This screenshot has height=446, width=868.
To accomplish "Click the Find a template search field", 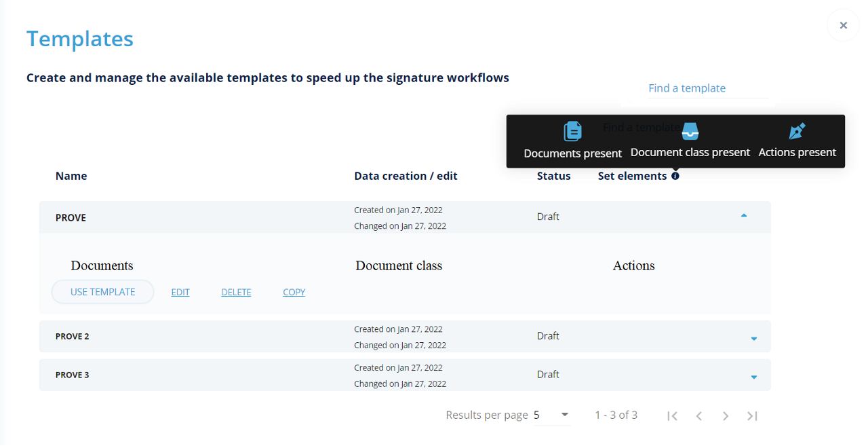I will (x=707, y=88).
